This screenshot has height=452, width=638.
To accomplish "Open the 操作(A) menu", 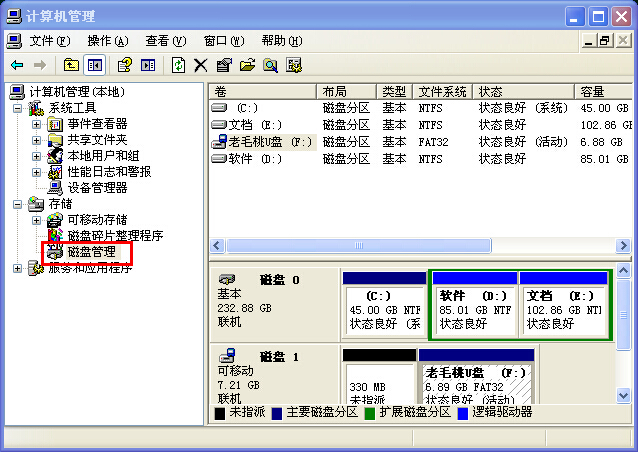I will 107,41.
